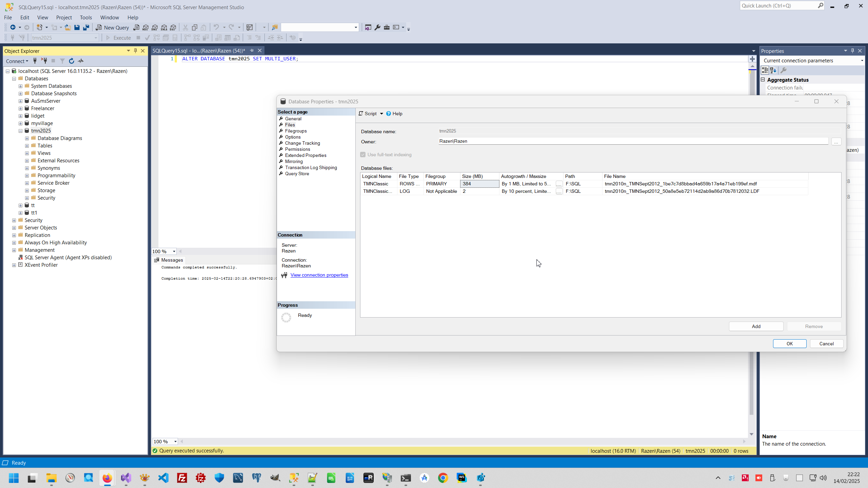Click the Activity Monitor icon in Object Explorer
The width and height of the screenshot is (868, 488).
point(81,61)
